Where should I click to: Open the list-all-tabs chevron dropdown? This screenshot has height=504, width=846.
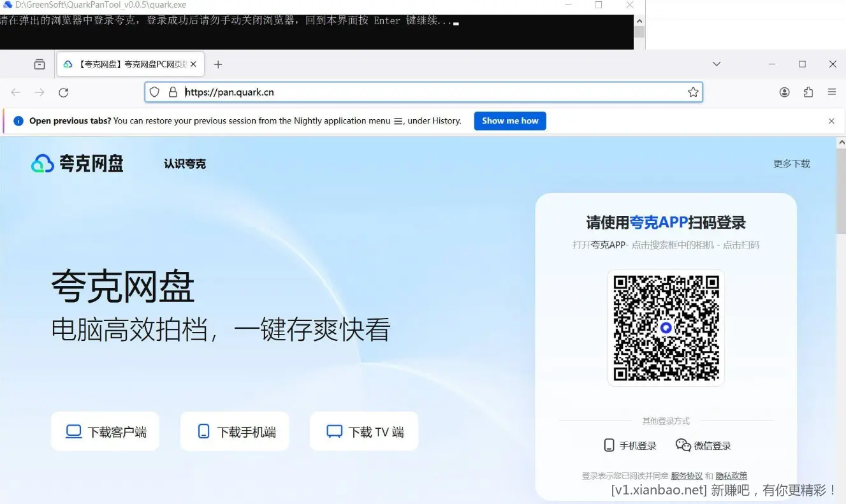pyautogui.click(x=716, y=64)
